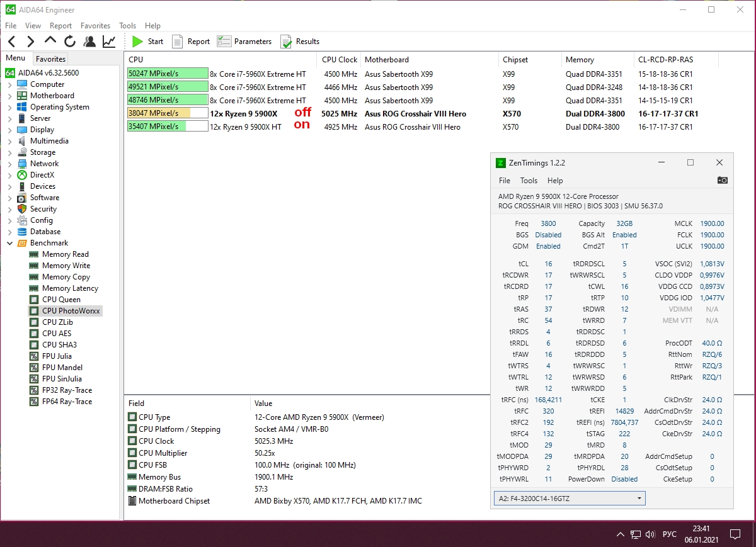
Task: Expand the Computer tree node
Action: [9, 84]
